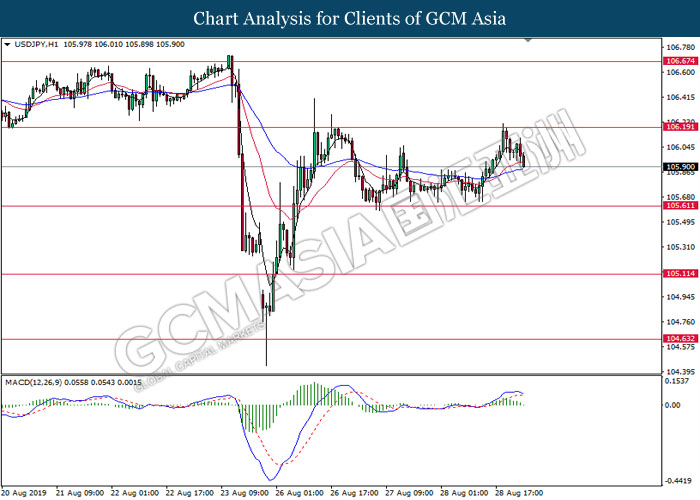
Task: Click the '28 Aug 17:00' time label
Action: coord(520,493)
